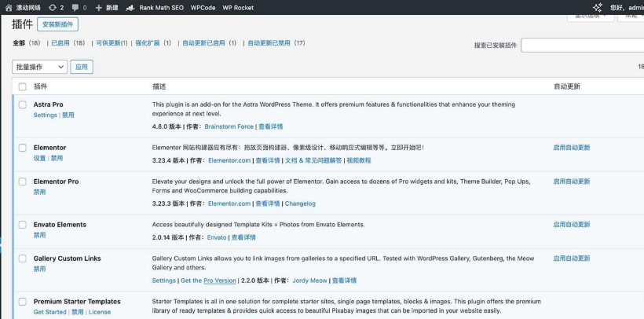
Task: Open 设置 under Elementor
Action: [x=40, y=158]
